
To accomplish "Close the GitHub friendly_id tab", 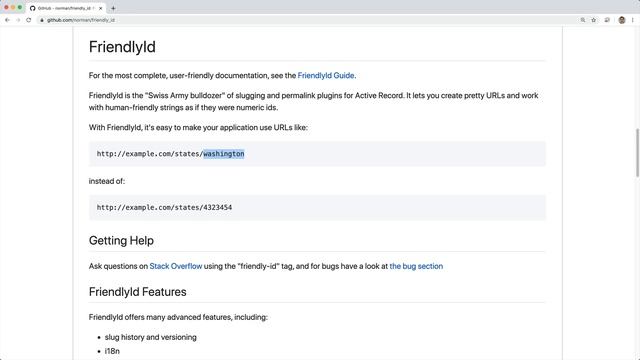I will [100, 8].
